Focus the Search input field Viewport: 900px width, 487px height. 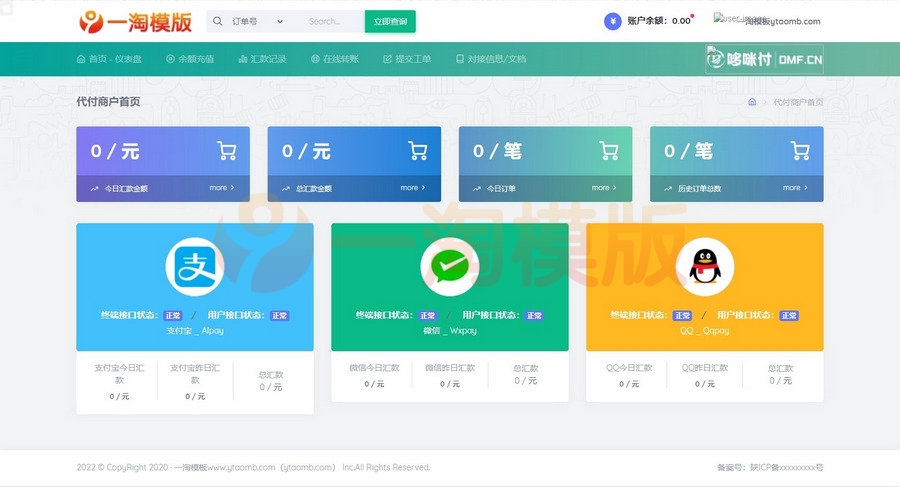(x=330, y=21)
